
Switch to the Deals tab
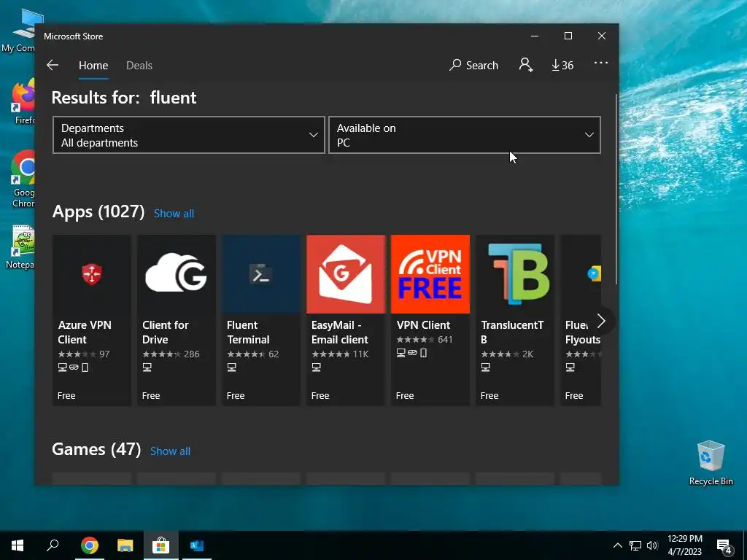(139, 65)
